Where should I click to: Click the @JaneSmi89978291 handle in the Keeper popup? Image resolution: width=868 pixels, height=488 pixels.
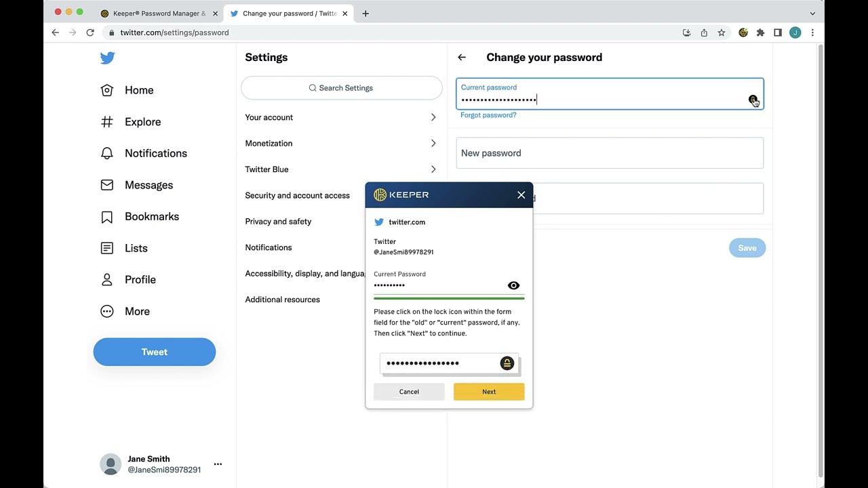403,252
